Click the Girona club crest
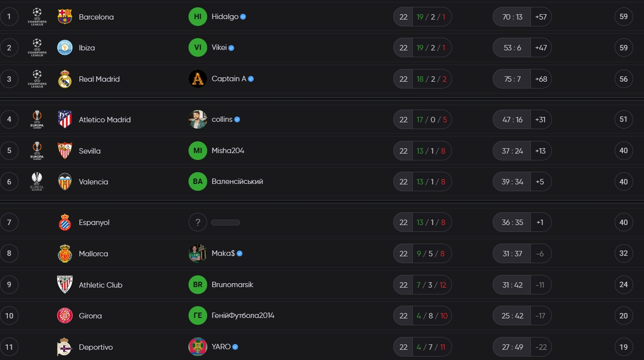Screen dimensions: 644x360 pos(65,315)
